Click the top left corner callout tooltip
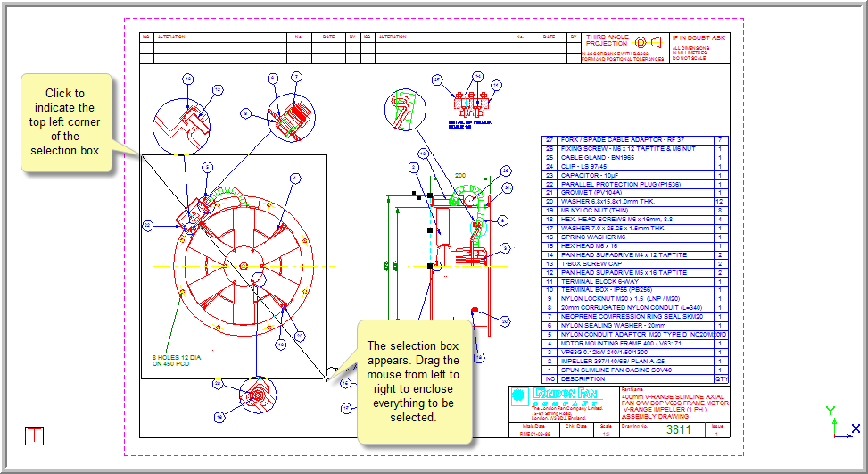Screen dimensions: 868x474 coord(65,122)
